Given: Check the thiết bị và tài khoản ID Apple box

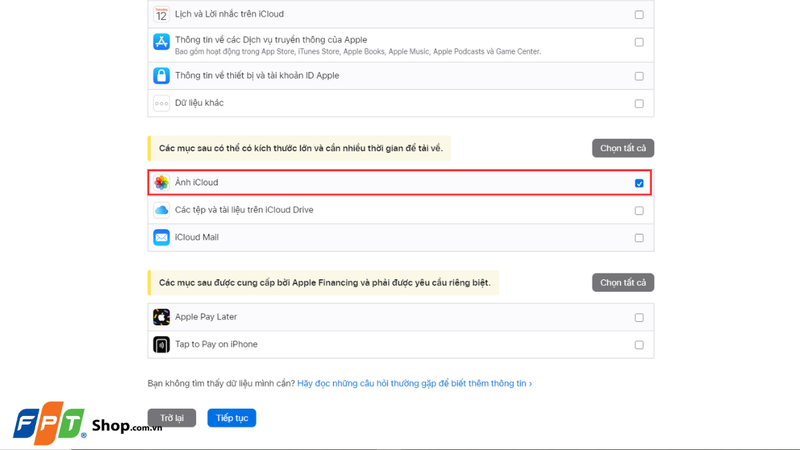Looking at the screenshot, I should (639, 76).
